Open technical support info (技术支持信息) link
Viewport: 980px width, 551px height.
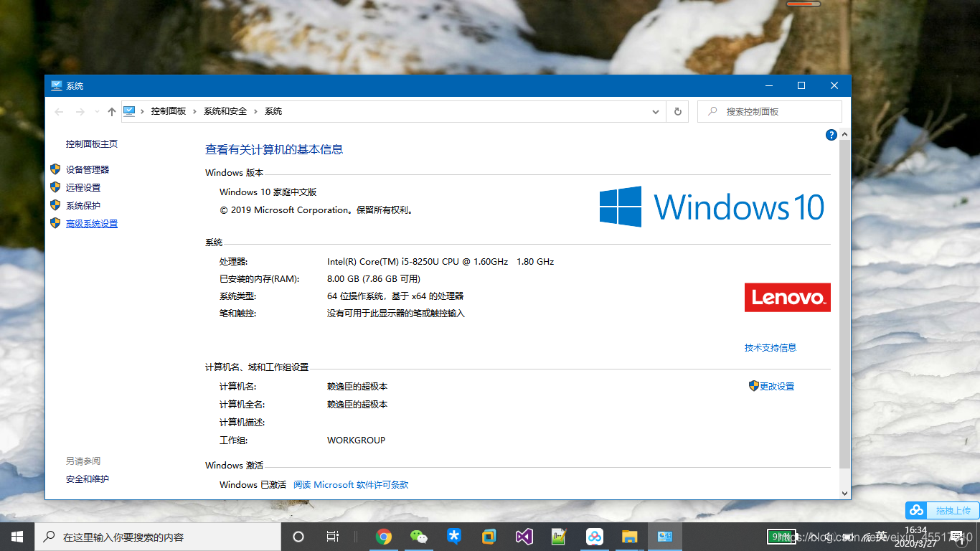pyautogui.click(x=771, y=348)
